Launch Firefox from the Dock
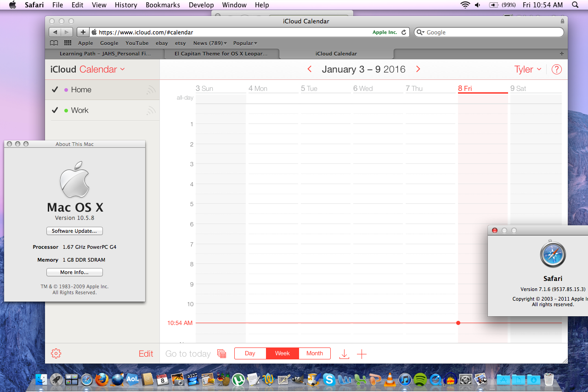Screen dimensions: 588x392 102,379
